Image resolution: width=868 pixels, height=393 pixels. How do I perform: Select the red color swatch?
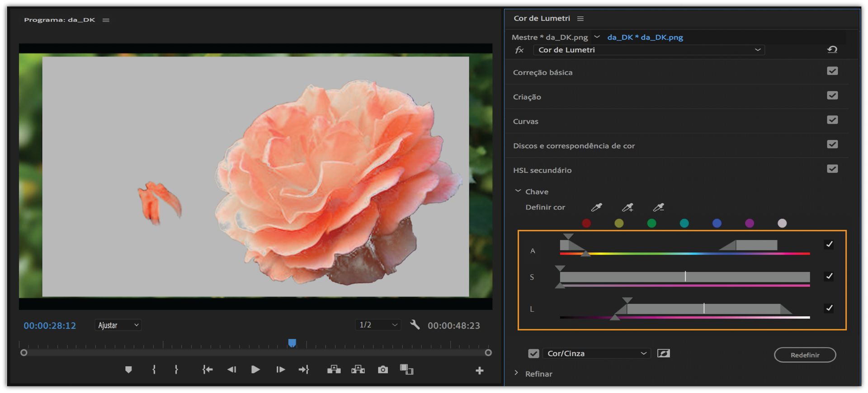click(586, 223)
